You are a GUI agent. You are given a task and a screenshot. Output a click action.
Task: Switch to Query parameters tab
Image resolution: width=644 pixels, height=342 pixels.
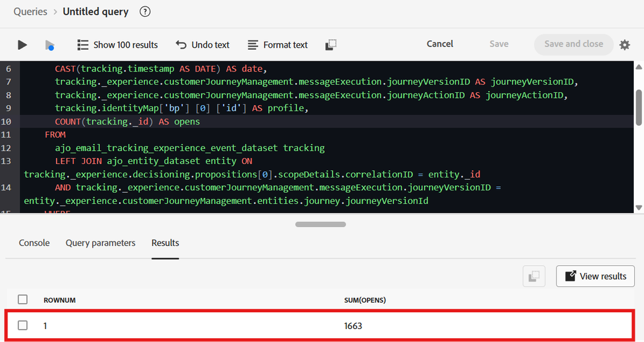click(101, 243)
